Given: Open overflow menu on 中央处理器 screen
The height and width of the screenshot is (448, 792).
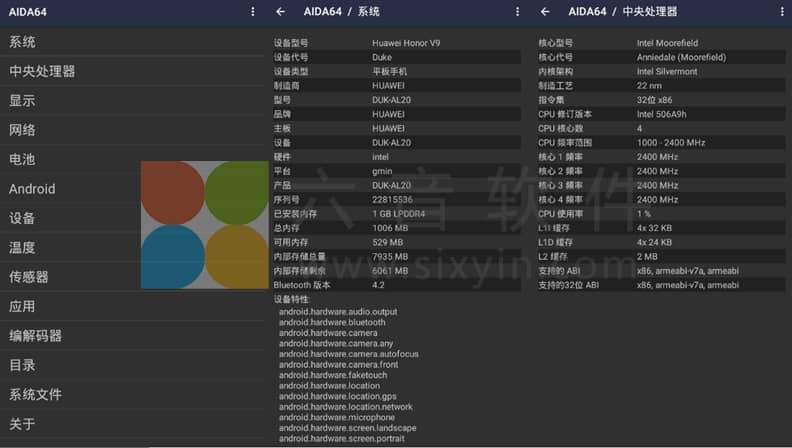Looking at the screenshot, I should [x=782, y=12].
